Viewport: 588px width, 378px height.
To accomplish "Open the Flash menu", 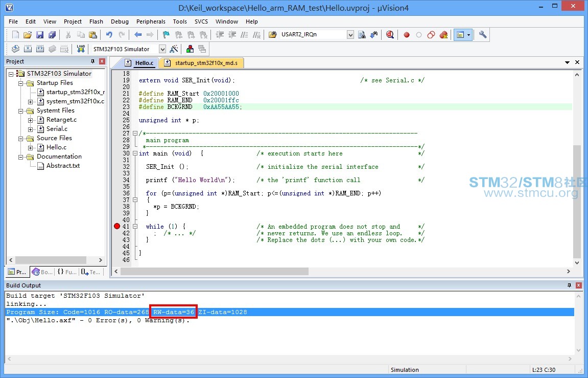I will pyautogui.click(x=97, y=21).
